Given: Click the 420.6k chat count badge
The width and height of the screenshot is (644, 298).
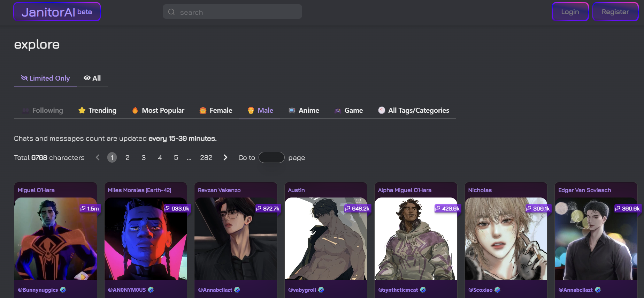Looking at the screenshot, I should [x=447, y=209].
